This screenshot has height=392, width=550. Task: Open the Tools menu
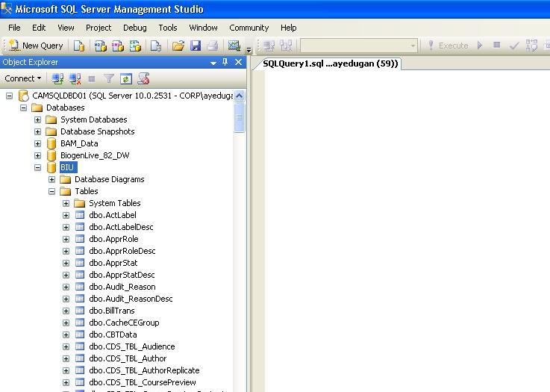tap(168, 28)
